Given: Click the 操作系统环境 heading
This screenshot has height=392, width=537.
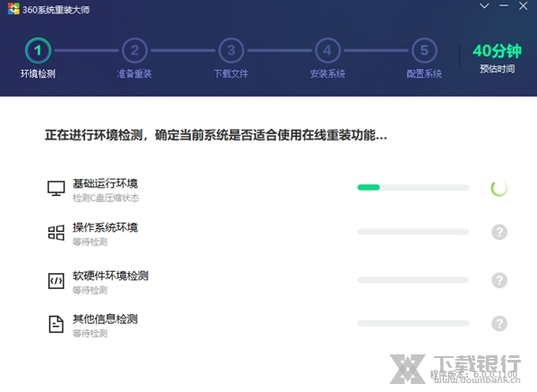Looking at the screenshot, I should [105, 227].
